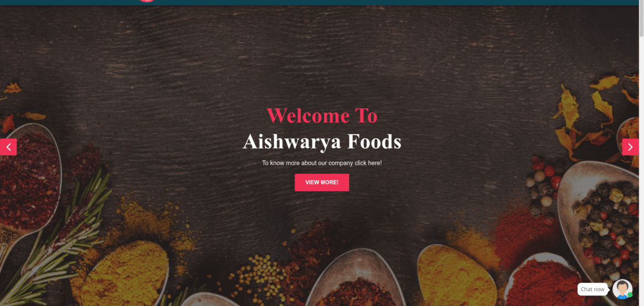
Task: Click the green online status dot
Action: tap(630, 296)
